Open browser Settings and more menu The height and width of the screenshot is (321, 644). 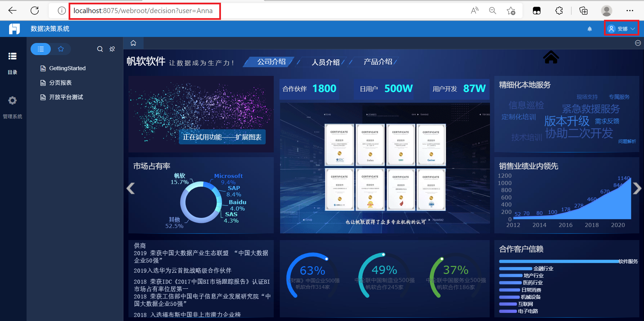630,11
